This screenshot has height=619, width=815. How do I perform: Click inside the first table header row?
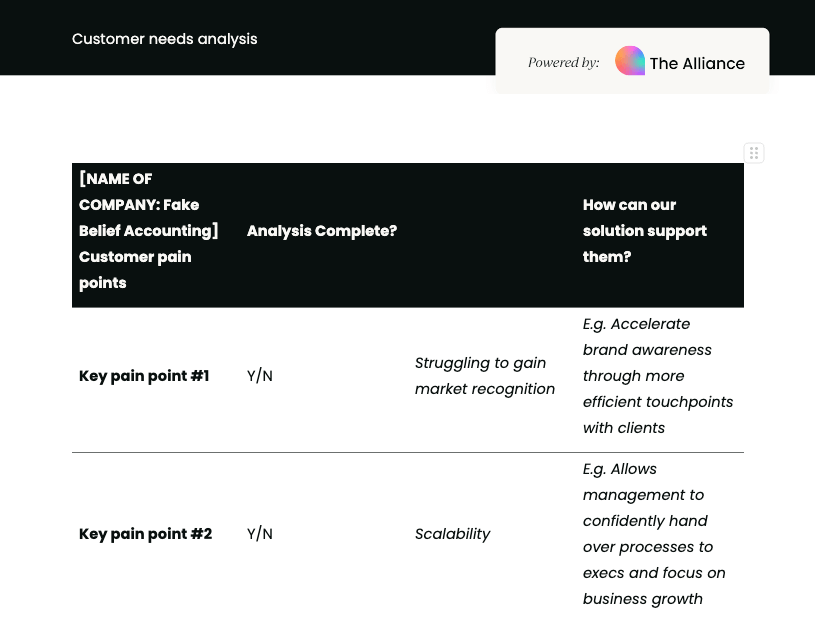click(x=400, y=235)
